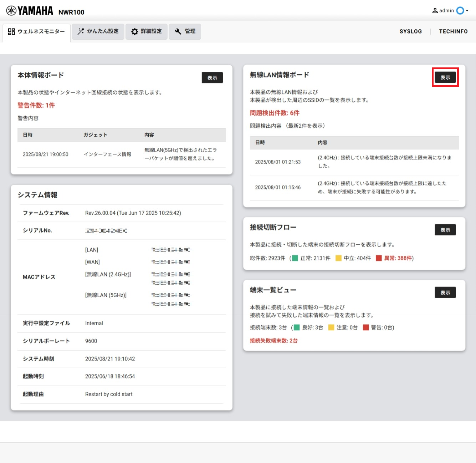This screenshot has height=463, width=476.
Task: Show the 端末一覧ビュー details
Action: tap(445, 292)
